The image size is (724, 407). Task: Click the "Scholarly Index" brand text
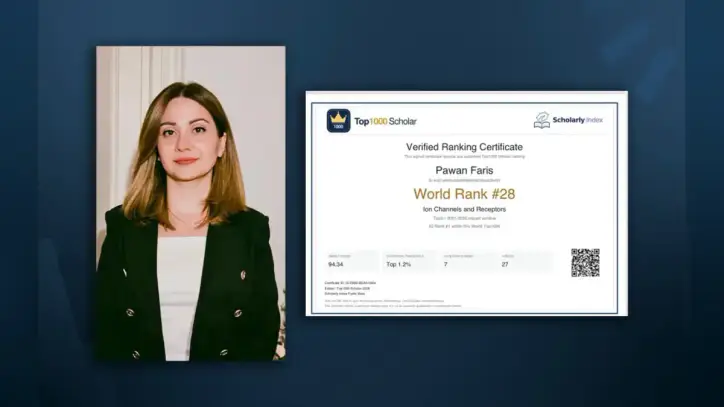coord(578,120)
